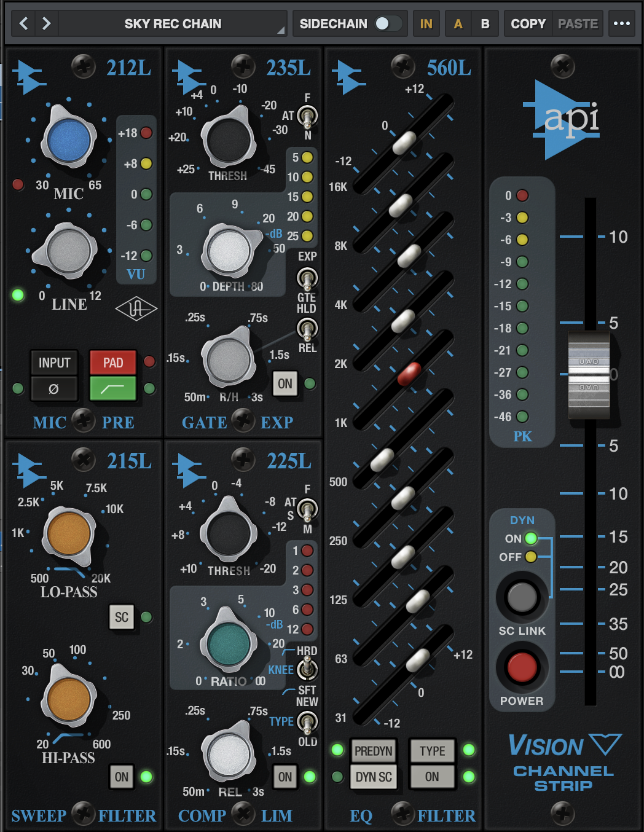Click the red 1K EQ band slider
This screenshot has height=832, width=644.
click(x=409, y=373)
